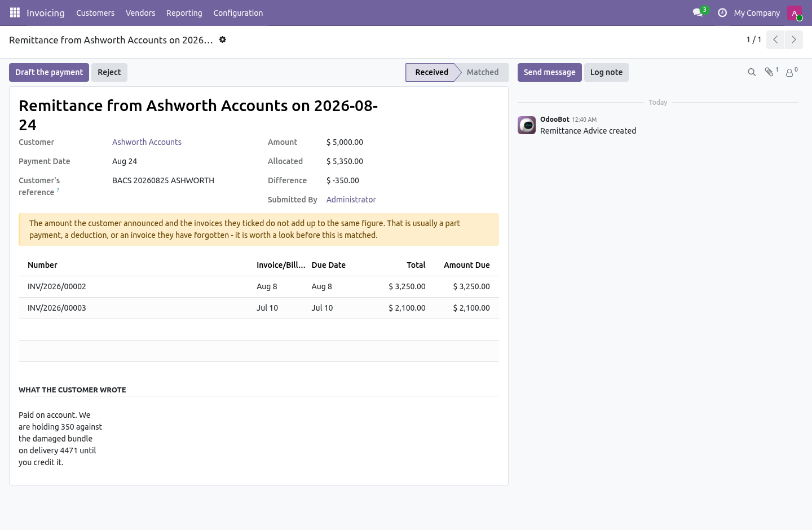Viewport: 812px width, 530px height.
Task: Open the Customers menu
Action: 95,12
